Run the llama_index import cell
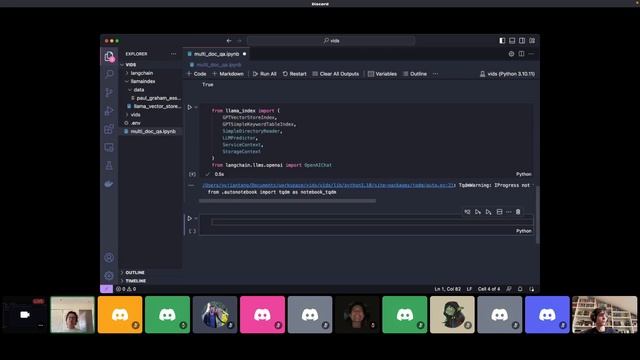Viewport: 640px width, 360px height. click(189, 107)
